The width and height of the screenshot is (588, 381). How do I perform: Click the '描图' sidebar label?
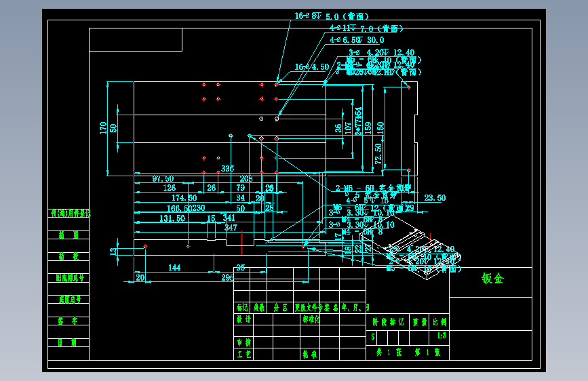(x=68, y=235)
